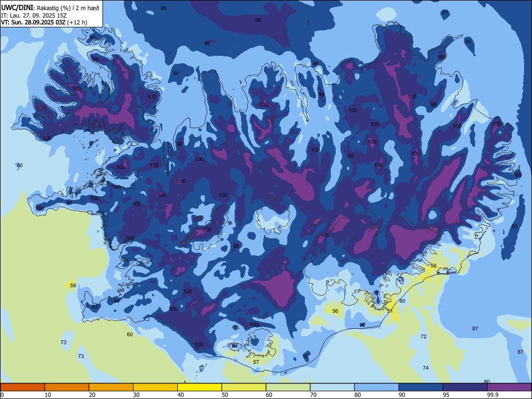Image resolution: width=532 pixels, height=399 pixels.
Task: Pick the purple legend swatch above 99.9
Action: click(x=509, y=387)
